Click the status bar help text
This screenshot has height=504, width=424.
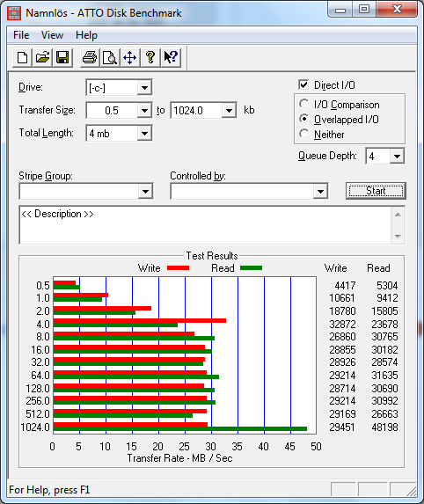(x=49, y=490)
